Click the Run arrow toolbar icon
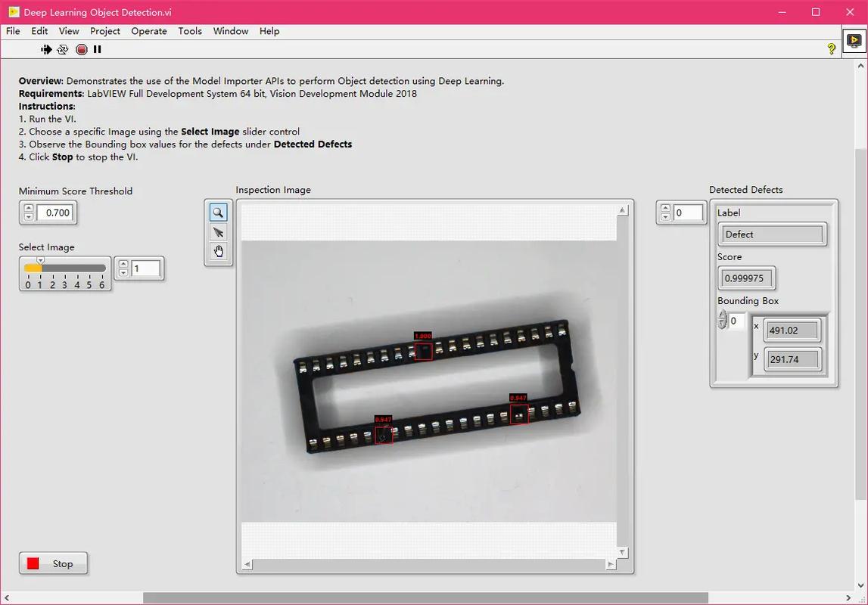The height and width of the screenshot is (605, 868). (x=46, y=49)
